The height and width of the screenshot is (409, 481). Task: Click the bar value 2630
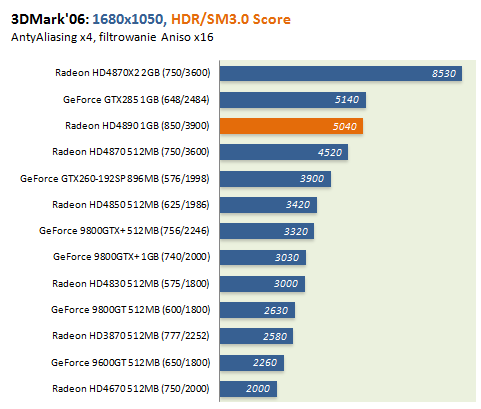click(276, 310)
